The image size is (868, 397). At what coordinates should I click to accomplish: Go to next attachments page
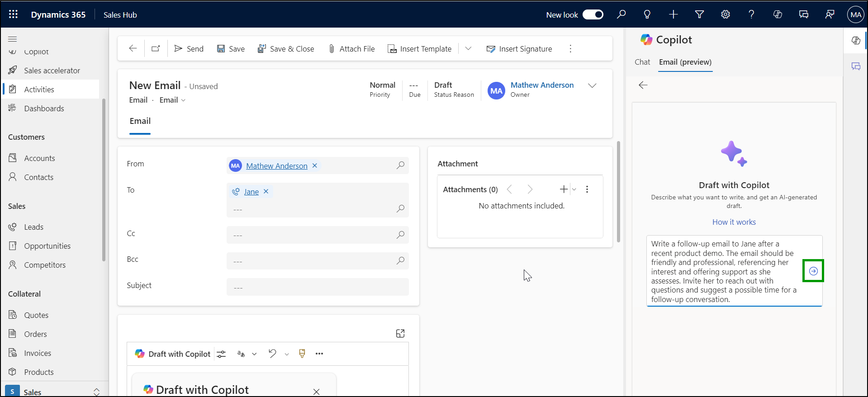click(x=530, y=189)
